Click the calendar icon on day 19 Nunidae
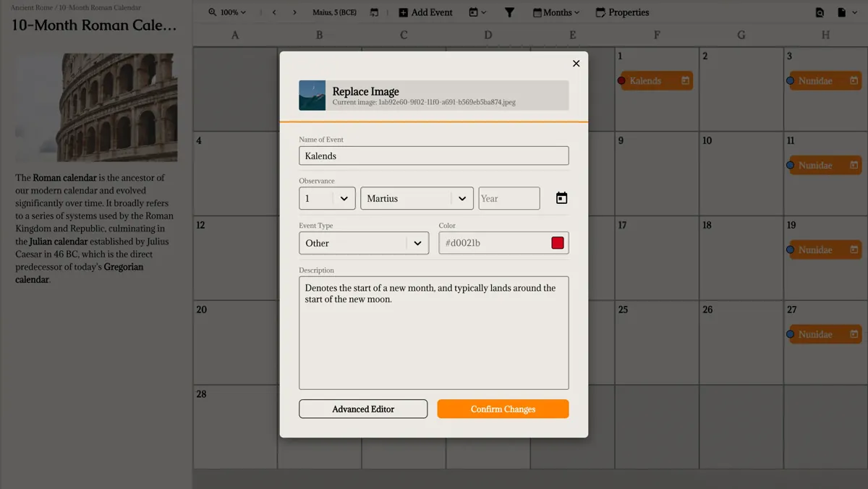 854,250
